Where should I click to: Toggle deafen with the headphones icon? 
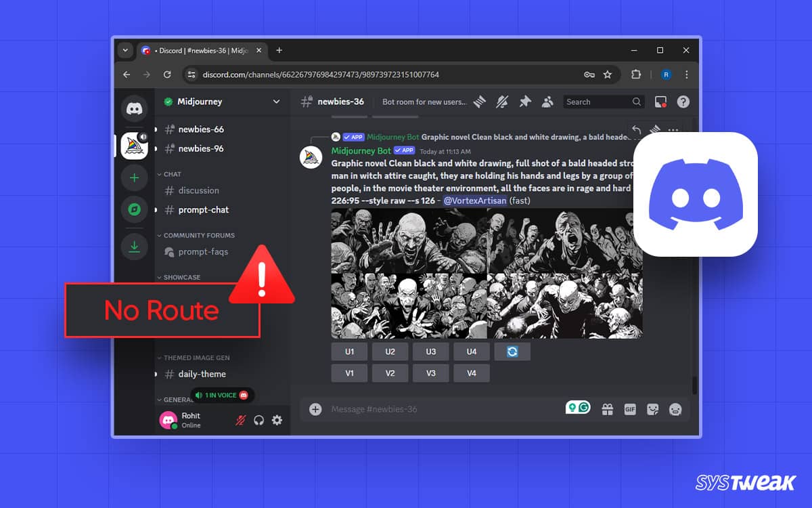(x=258, y=420)
